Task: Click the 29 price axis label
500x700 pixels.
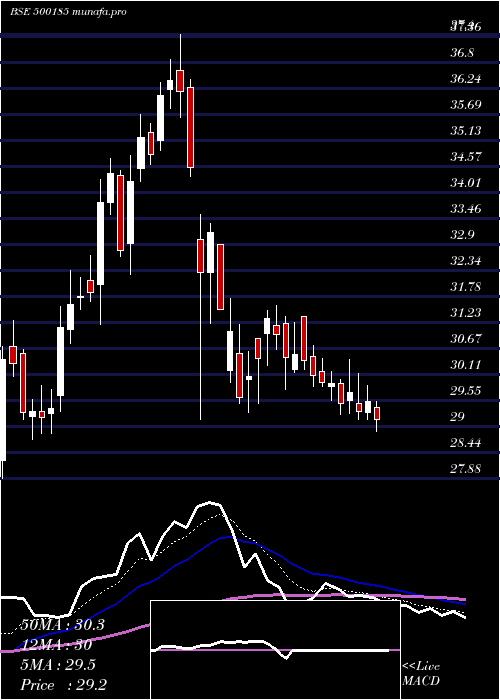Action: [457, 417]
